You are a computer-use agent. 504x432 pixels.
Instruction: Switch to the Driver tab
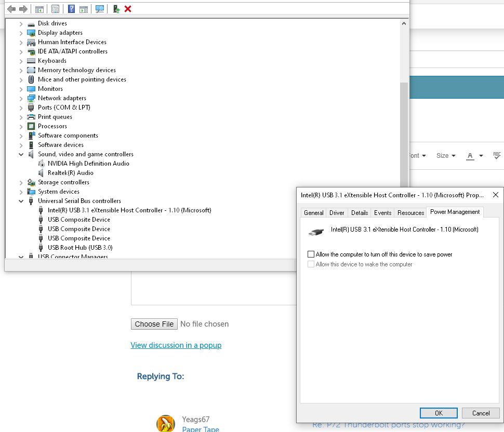337,213
